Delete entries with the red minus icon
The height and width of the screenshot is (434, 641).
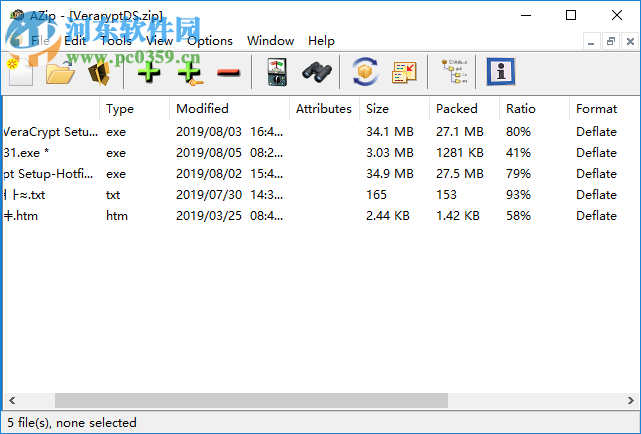tap(229, 73)
